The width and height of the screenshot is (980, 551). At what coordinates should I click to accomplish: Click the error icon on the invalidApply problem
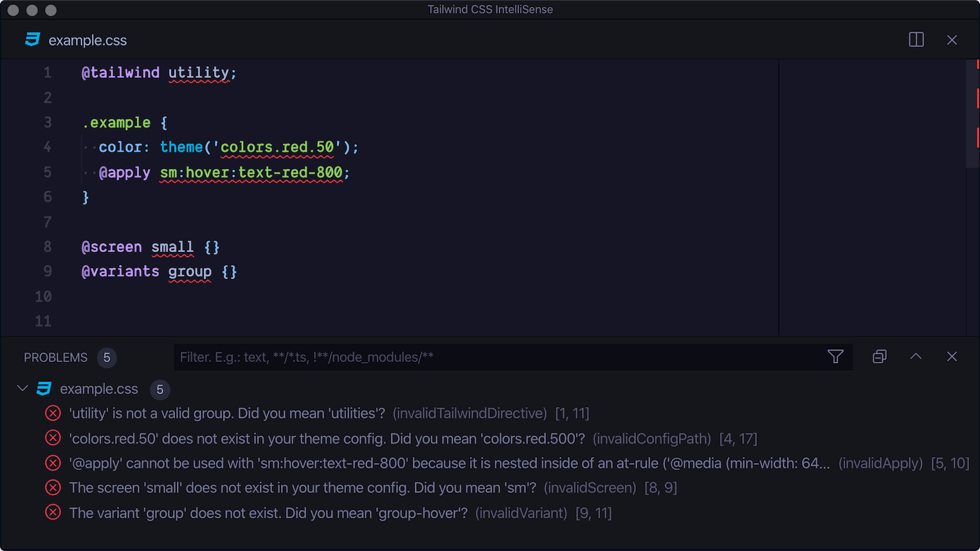coord(53,463)
